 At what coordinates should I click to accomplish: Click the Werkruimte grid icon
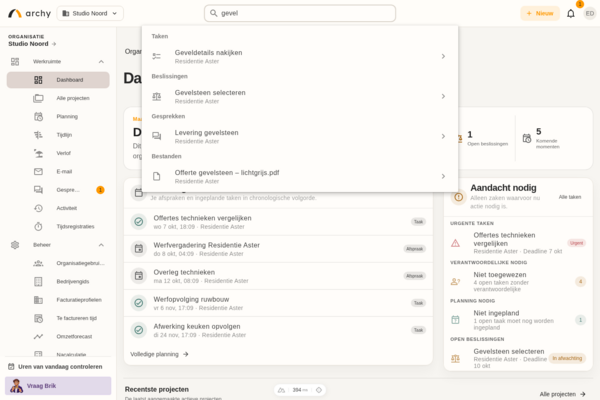15,62
